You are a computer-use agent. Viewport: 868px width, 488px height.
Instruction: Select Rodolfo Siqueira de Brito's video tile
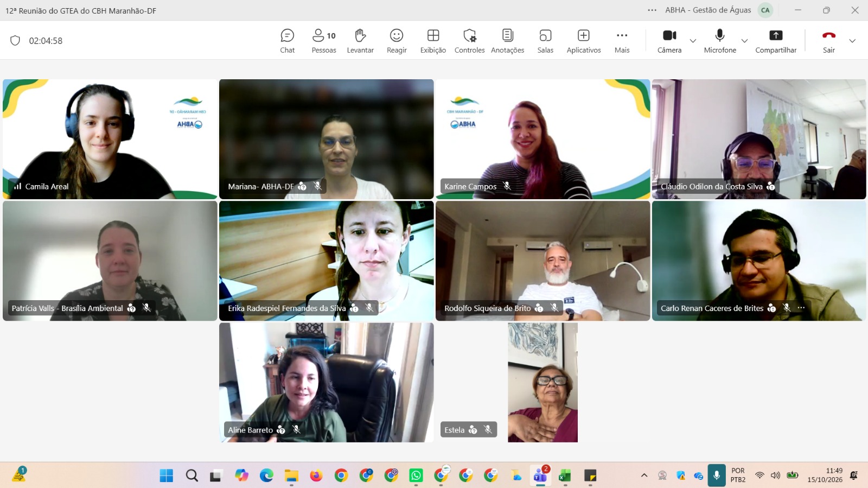click(542, 261)
